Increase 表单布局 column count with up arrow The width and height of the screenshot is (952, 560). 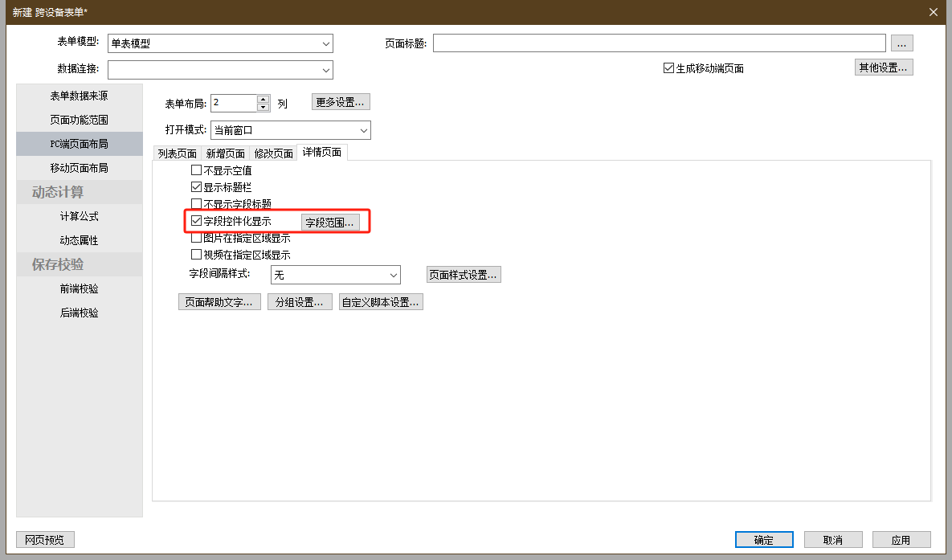point(263,99)
